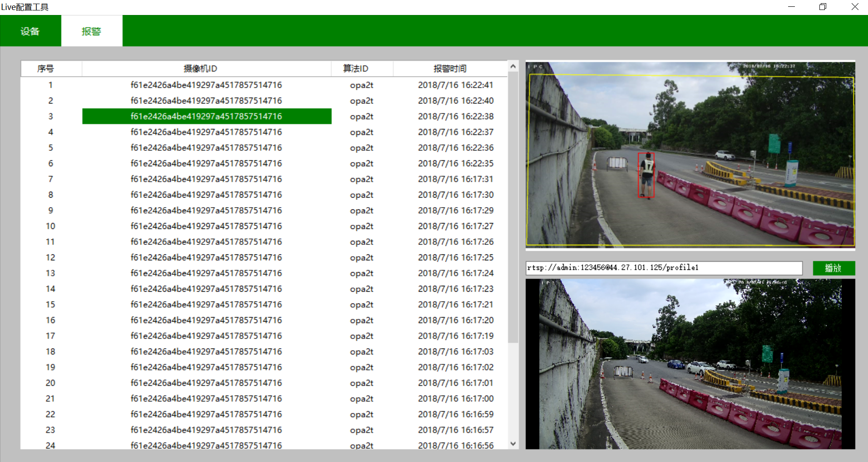Select alarm time 2018/7/16 16:17:00
This screenshot has width=868, height=462.
456,398
